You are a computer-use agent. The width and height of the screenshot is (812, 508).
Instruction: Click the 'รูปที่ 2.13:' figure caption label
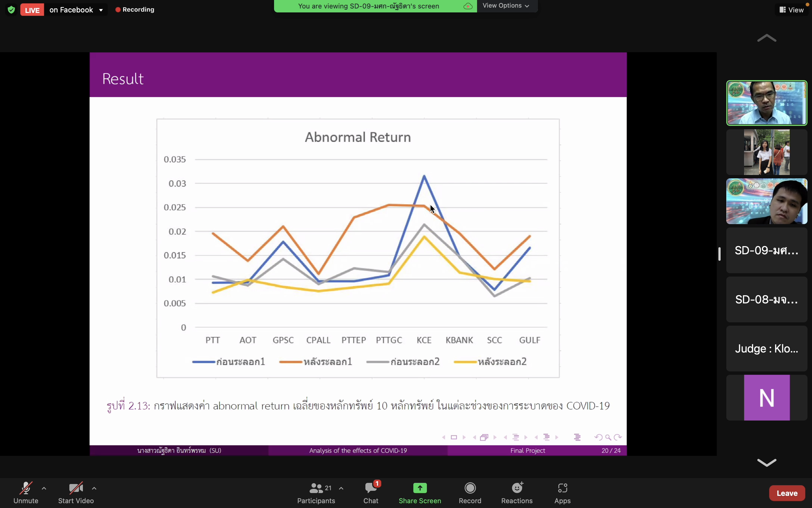128,406
